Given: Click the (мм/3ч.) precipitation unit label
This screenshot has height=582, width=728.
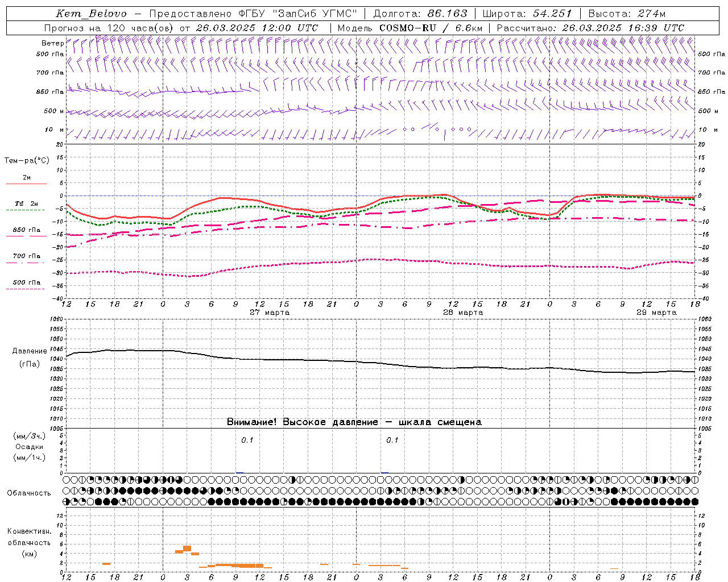Looking at the screenshot, I should click(x=30, y=436).
